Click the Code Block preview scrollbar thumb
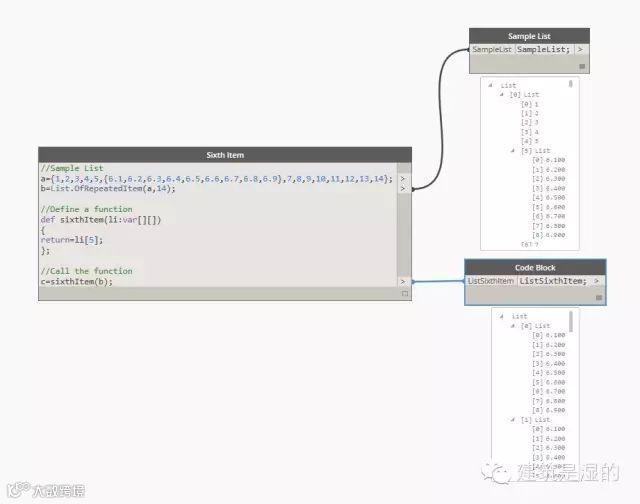 pyautogui.click(x=571, y=322)
